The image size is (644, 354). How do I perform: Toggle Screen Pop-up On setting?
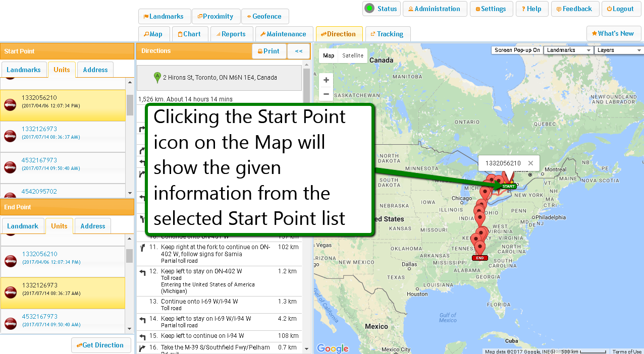click(x=517, y=50)
